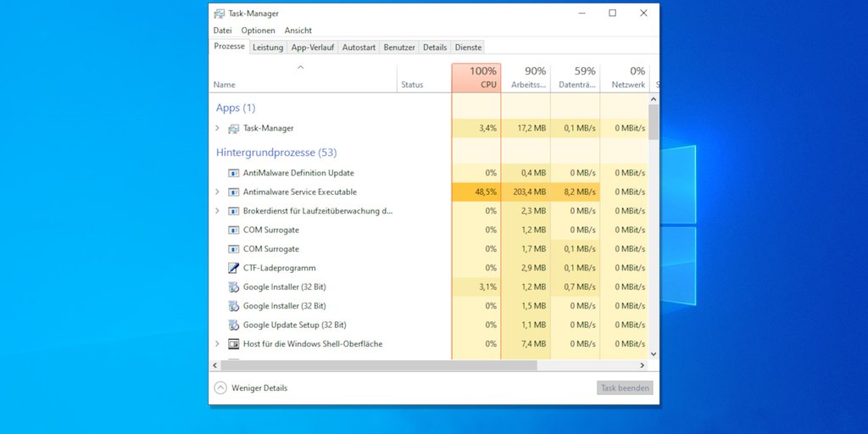Image resolution: width=868 pixels, height=434 pixels.
Task: Click the Task-Manager icon in Apps list
Action: pyautogui.click(x=234, y=128)
